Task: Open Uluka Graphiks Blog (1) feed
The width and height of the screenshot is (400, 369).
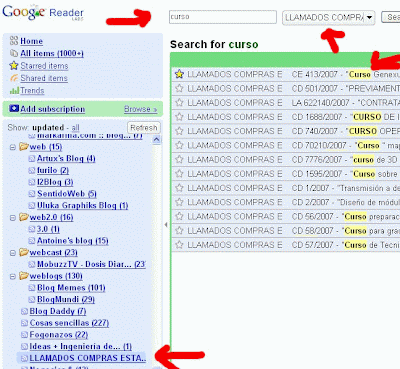Action: point(82,205)
